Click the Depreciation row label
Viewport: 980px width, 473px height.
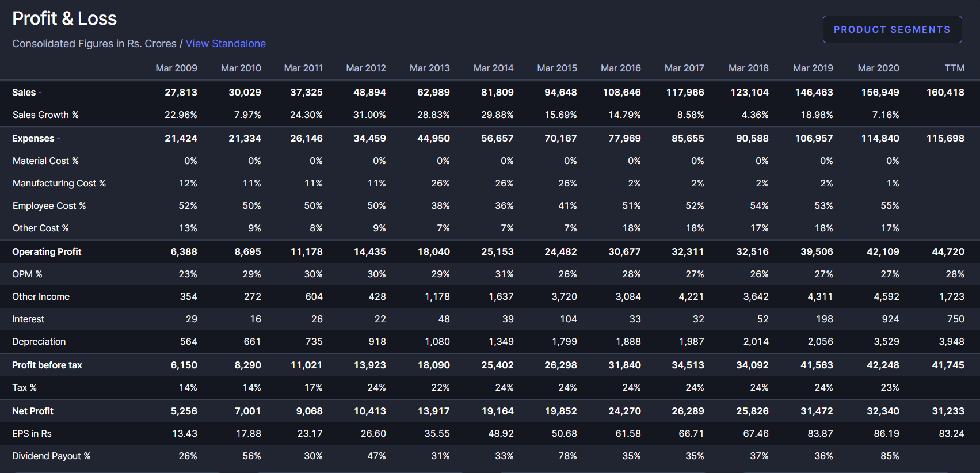click(x=39, y=342)
